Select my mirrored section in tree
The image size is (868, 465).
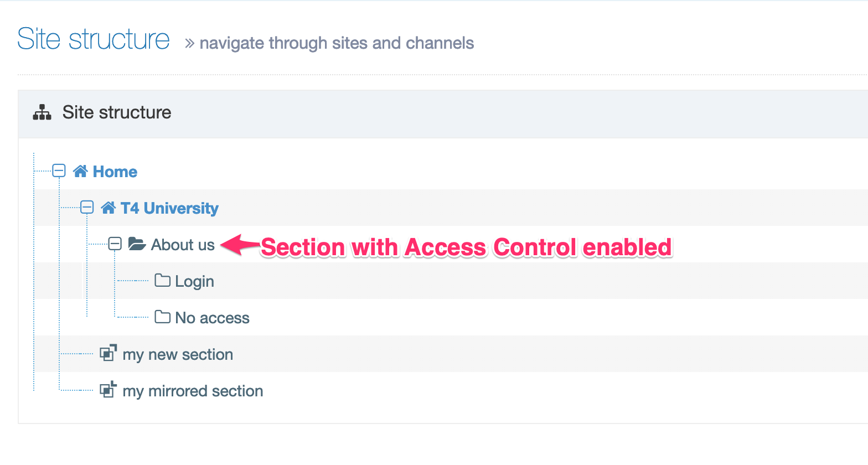[x=193, y=391]
